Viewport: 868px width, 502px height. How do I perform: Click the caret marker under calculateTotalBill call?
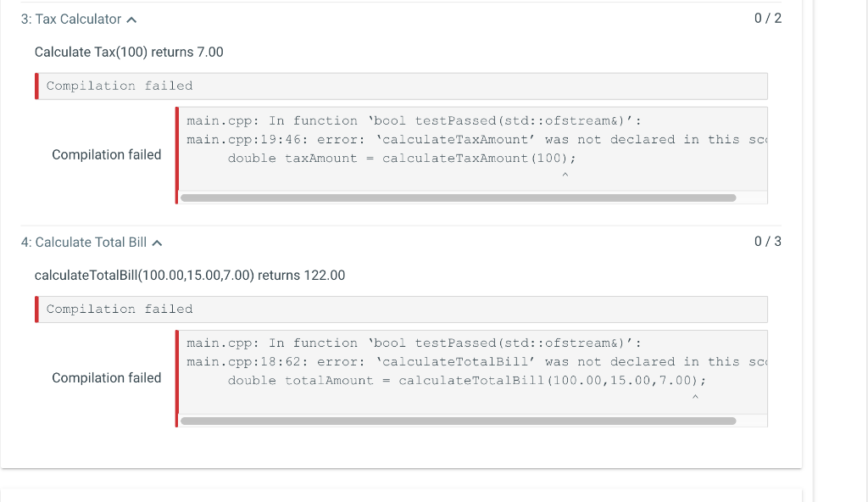pos(695,398)
